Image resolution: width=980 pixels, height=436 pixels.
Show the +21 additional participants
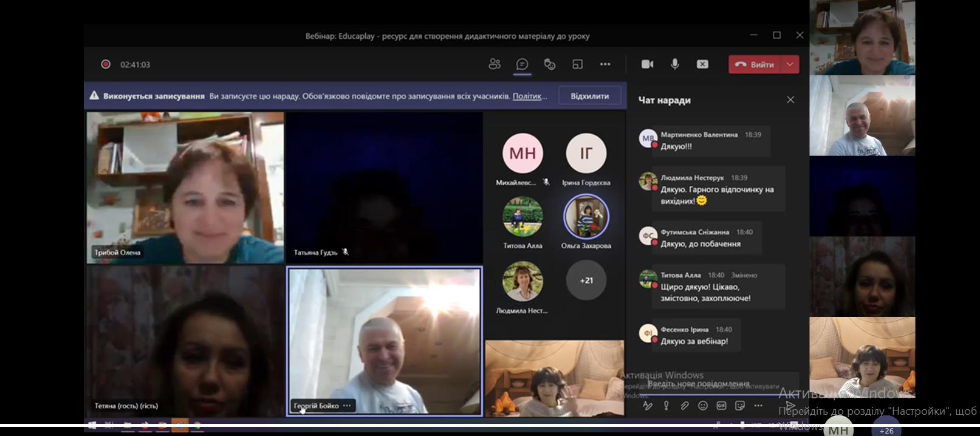pyautogui.click(x=586, y=281)
